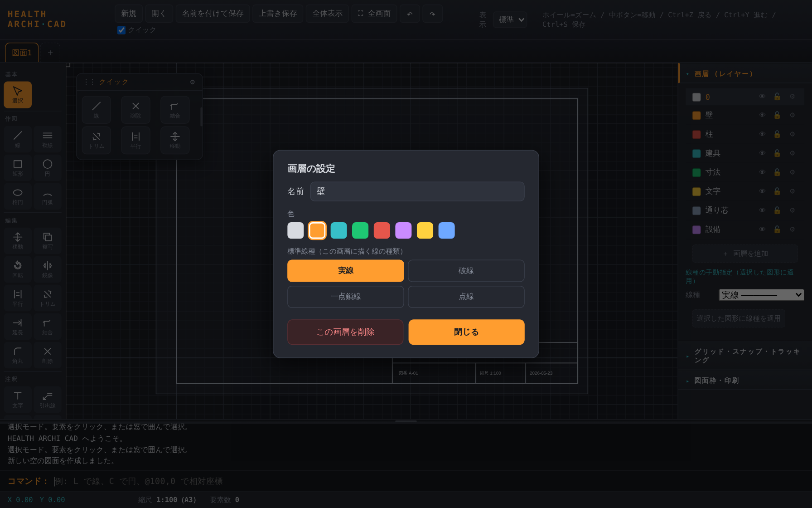Pick the 矩形 rectangle tool
This screenshot has width=812, height=508.
pos(18,167)
